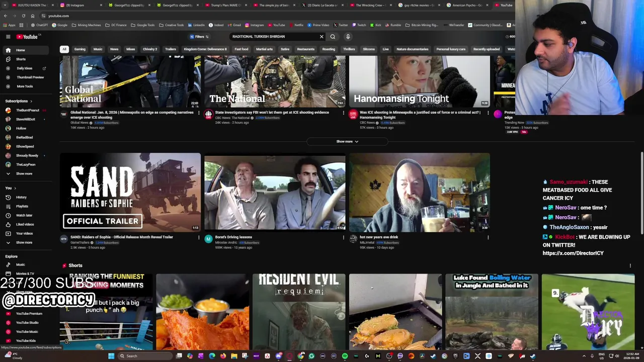Open YouTube Kids in the sidebar

click(27, 340)
